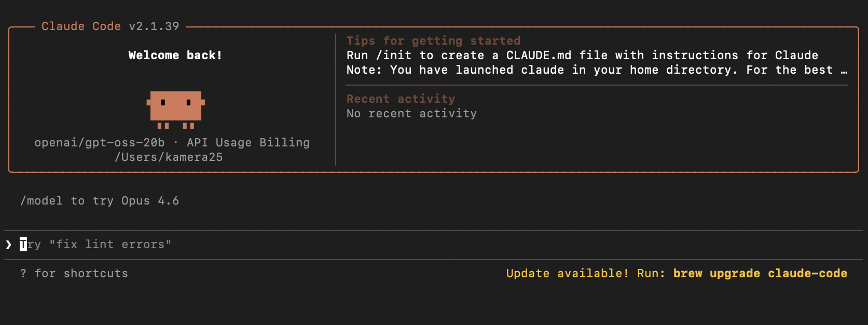Click the "API Usage Billing" label
The height and width of the screenshot is (325, 868).
pyautogui.click(x=248, y=143)
